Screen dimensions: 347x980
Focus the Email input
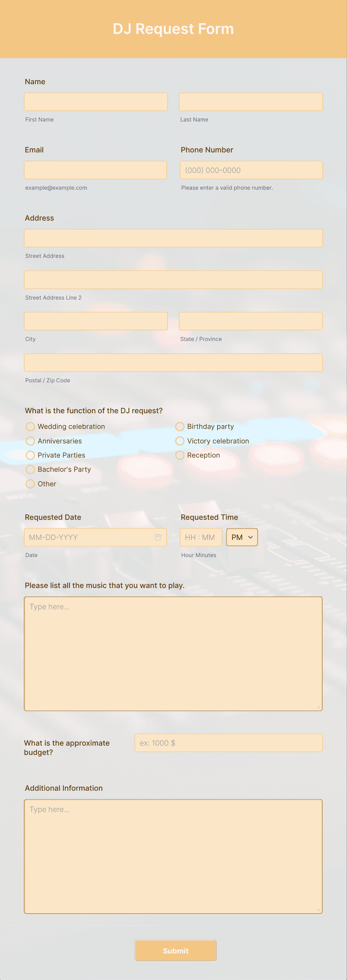(96, 170)
